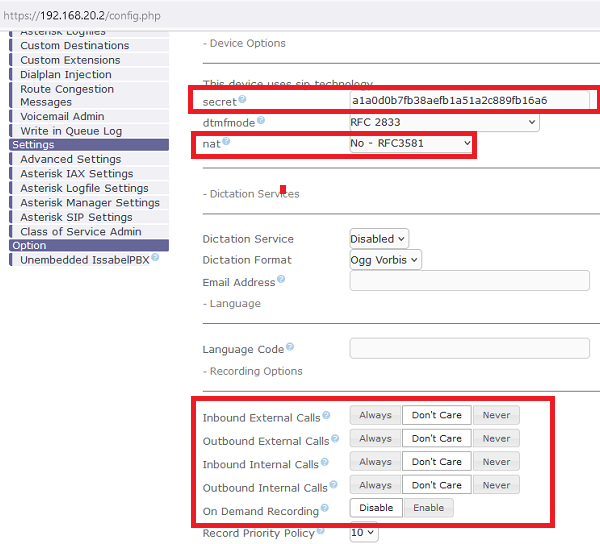Expand the Dictation Format dropdown
This screenshot has height=544, width=600.
tap(385, 260)
